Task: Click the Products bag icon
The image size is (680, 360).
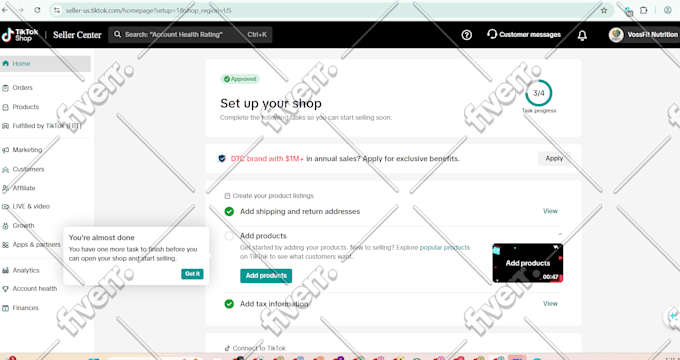Action: coord(5,107)
